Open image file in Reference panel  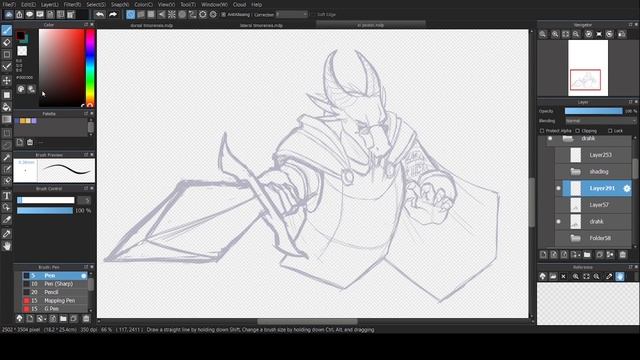(x=553, y=276)
